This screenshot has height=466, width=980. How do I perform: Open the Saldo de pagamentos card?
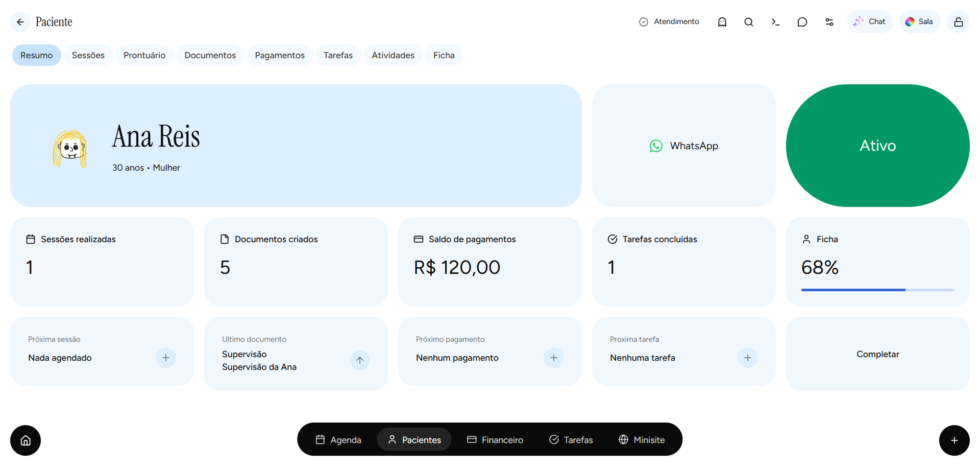(x=490, y=262)
